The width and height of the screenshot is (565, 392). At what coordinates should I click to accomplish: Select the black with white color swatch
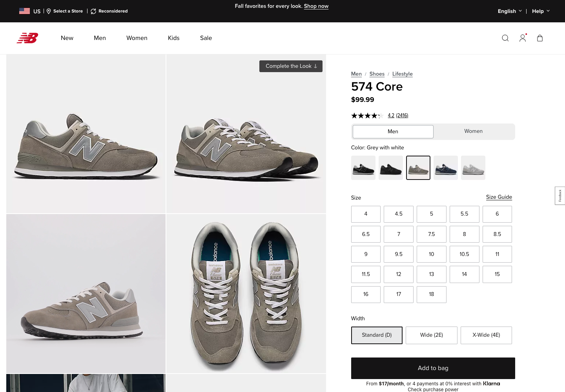coord(363,168)
